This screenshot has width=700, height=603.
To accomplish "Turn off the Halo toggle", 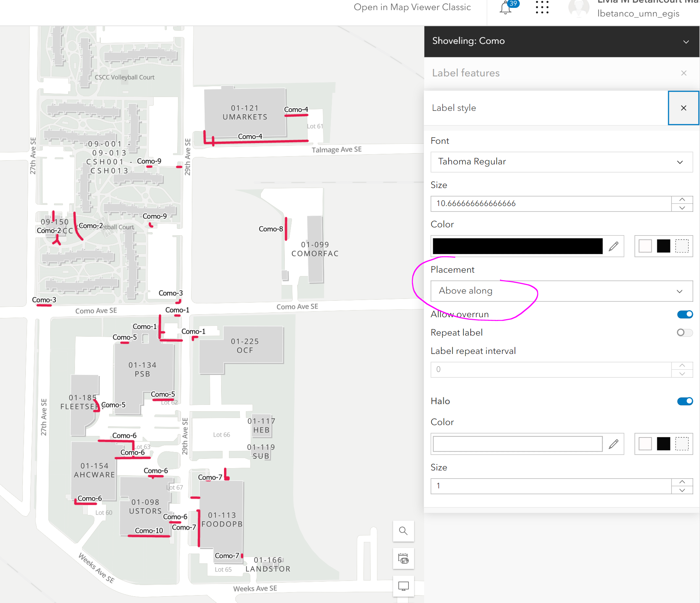I will coord(685,401).
